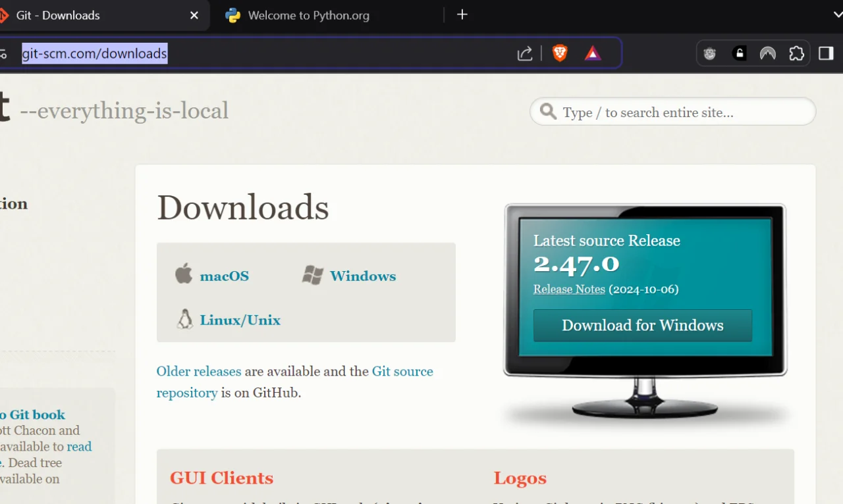This screenshot has height=504, width=843.
Task: Click the padlock extension icon
Action: pos(740,53)
